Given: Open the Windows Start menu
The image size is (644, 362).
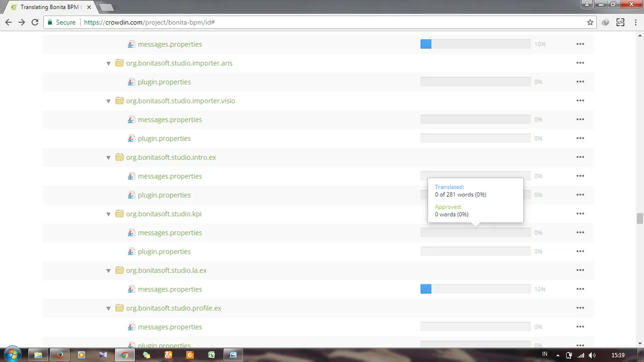Looking at the screenshot, I should click(13, 354).
